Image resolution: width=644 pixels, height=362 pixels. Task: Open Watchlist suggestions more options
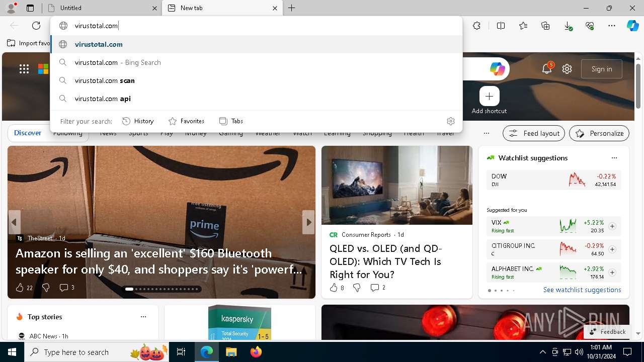click(614, 158)
